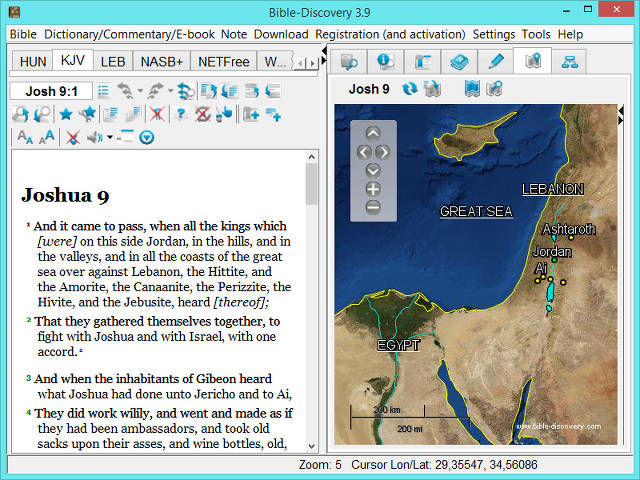Image resolution: width=640 pixels, height=480 pixels.
Task: Click the speaker read-aloud icon
Action: (x=95, y=138)
